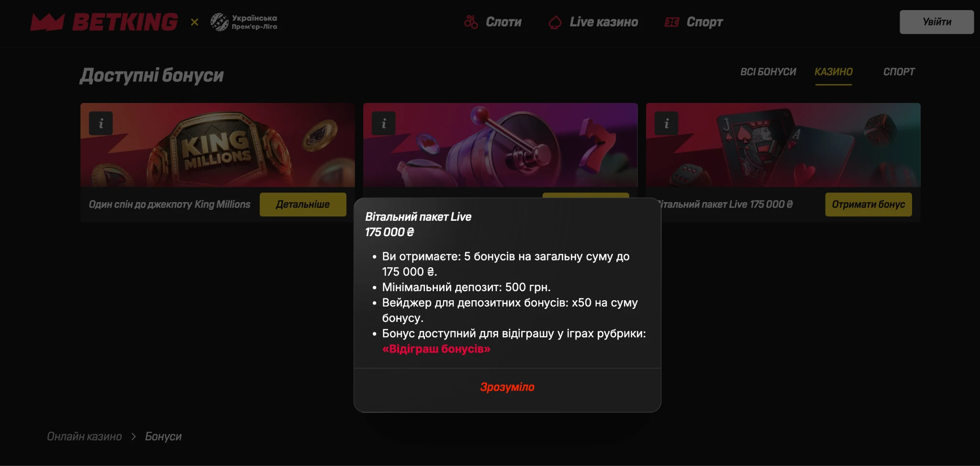Screen dimensions: 980x466
Task: Select the КАЗИНО bonuses tab
Action: [833, 72]
